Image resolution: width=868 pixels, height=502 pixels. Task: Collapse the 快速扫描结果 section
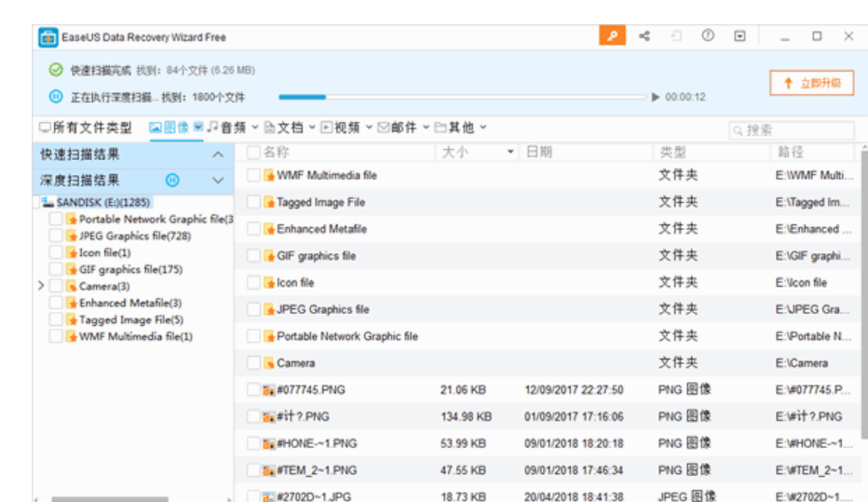click(218, 155)
